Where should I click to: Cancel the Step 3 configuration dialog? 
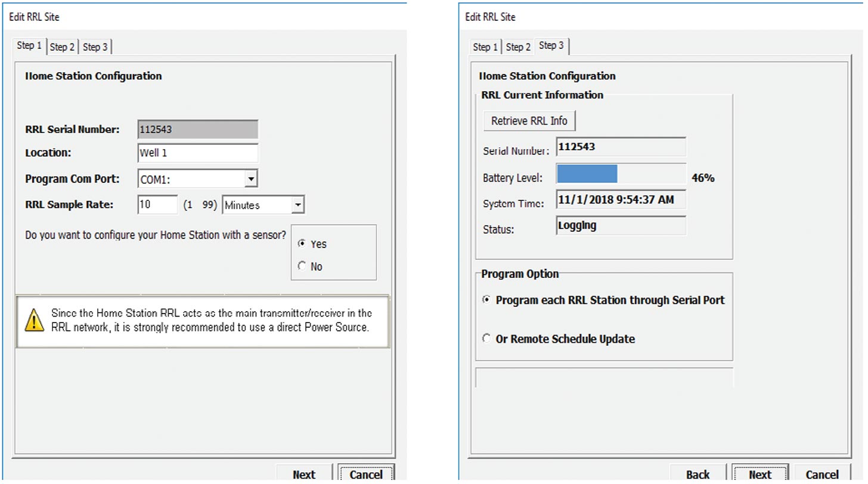point(821,474)
